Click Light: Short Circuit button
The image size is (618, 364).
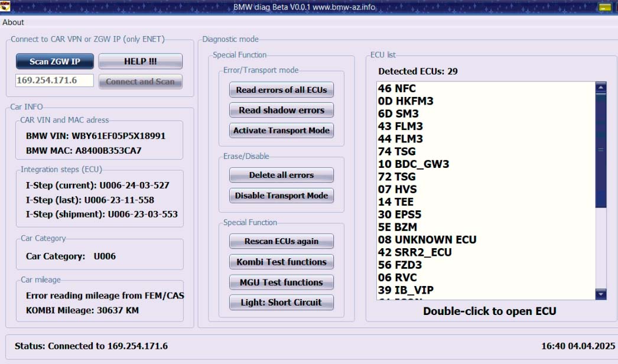coord(281,302)
